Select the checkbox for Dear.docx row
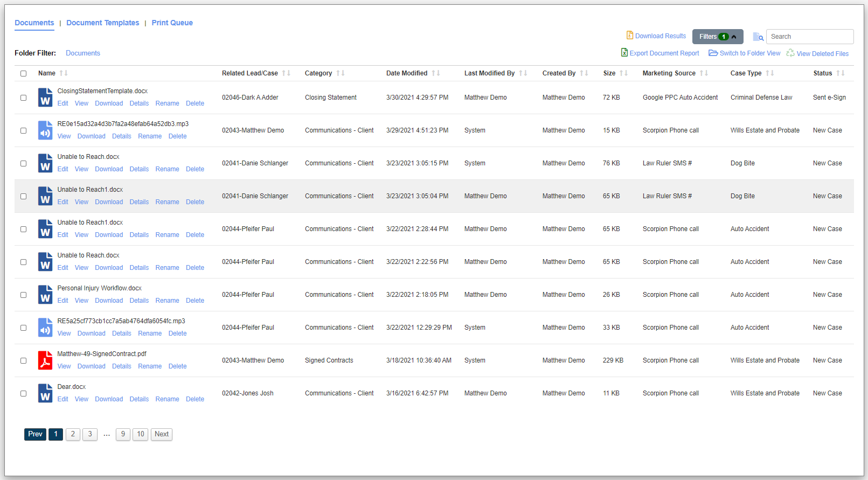The width and height of the screenshot is (868, 480). coord(23,393)
